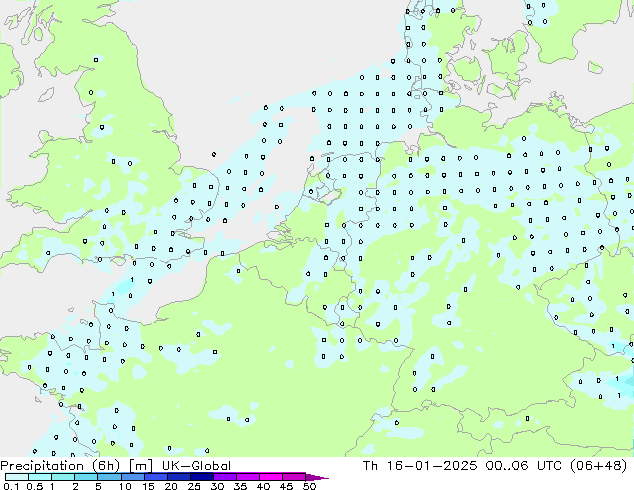Click the legend value '0.5'
This screenshot has width=634, height=490.
[35, 486]
